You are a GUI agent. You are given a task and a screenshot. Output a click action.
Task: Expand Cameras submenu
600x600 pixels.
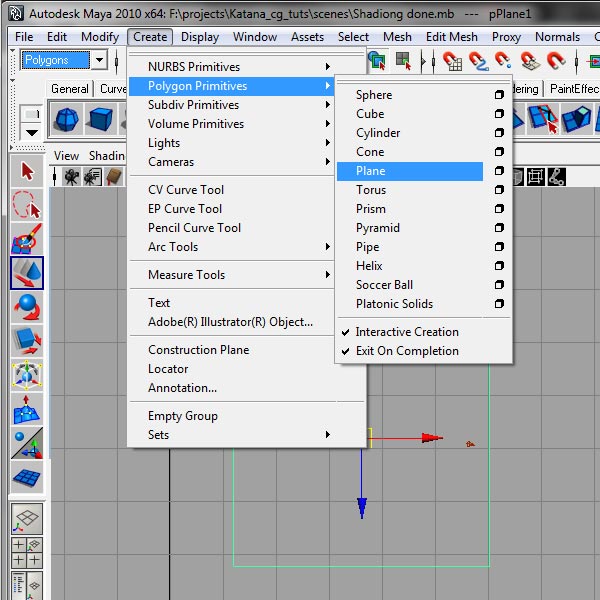[x=231, y=162]
